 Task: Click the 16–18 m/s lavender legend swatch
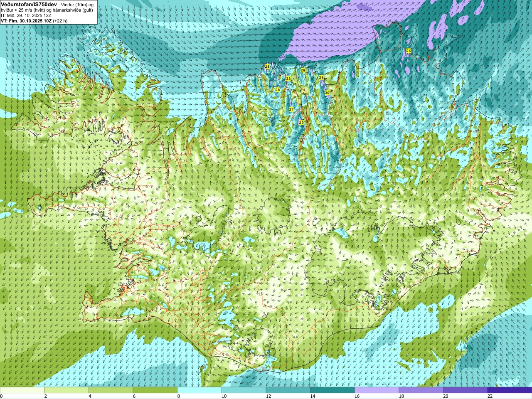tap(377, 390)
